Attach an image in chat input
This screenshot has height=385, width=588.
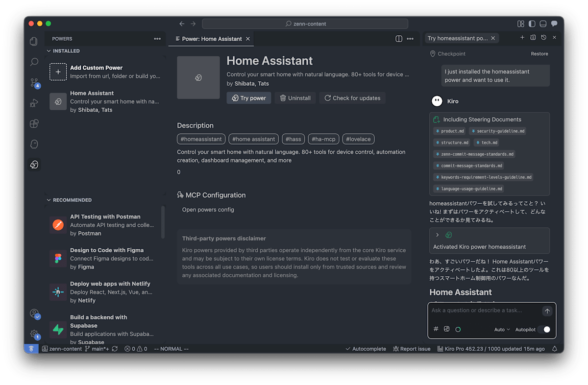(x=447, y=329)
